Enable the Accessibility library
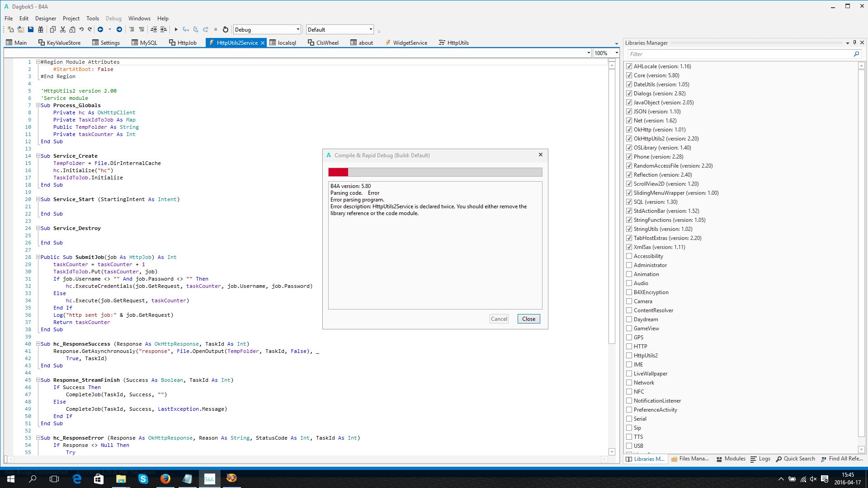Screen dimensions: 868x488 629,256
